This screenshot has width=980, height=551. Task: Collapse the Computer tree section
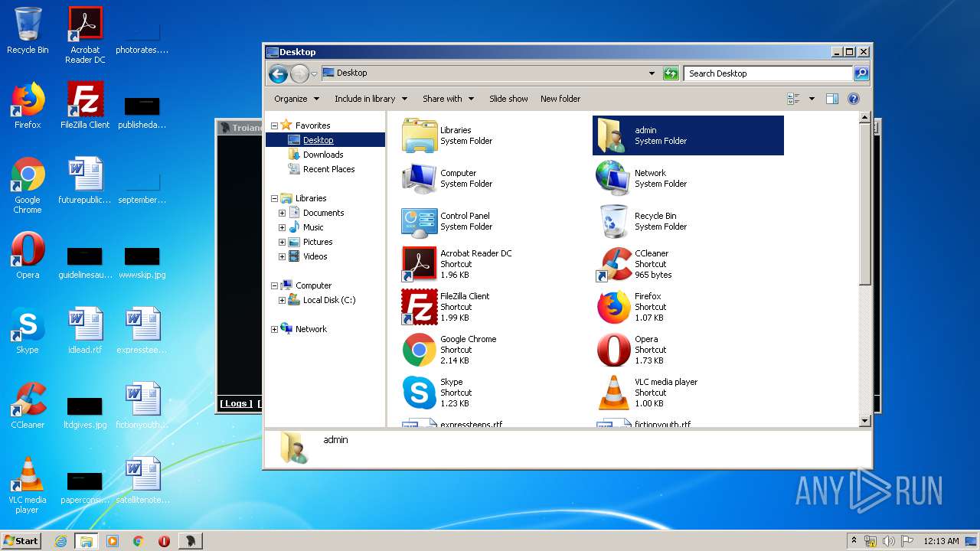tap(274, 285)
